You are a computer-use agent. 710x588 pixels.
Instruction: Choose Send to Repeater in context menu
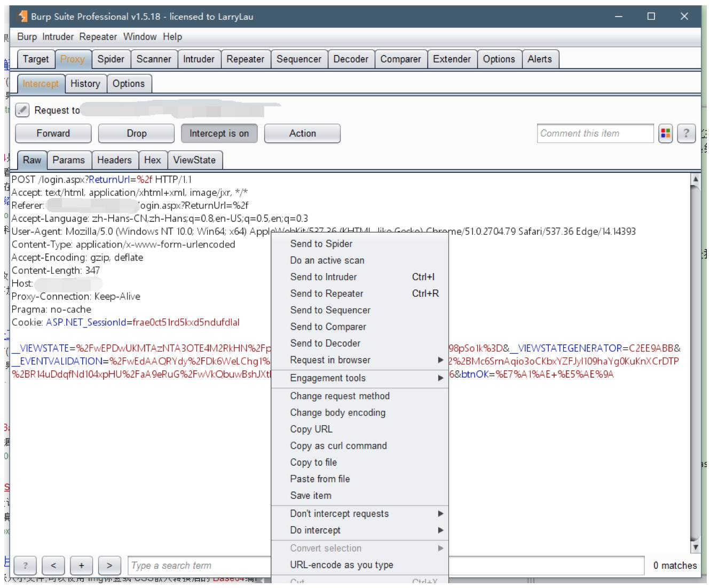pos(360,293)
